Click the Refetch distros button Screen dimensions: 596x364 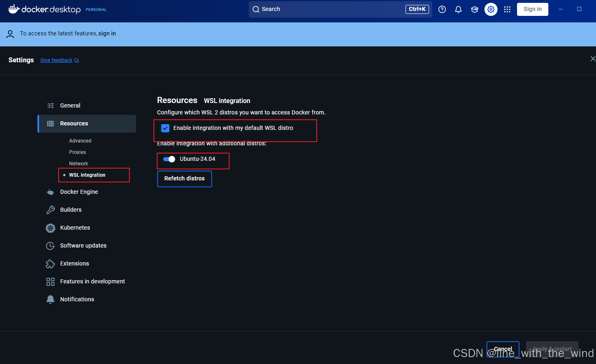(x=184, y=179)
